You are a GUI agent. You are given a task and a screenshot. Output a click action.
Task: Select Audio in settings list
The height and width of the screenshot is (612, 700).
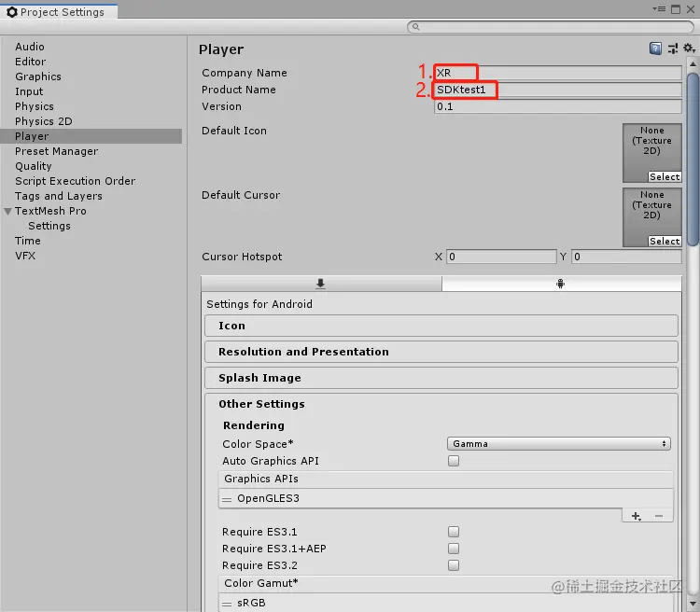pos(30,47)
